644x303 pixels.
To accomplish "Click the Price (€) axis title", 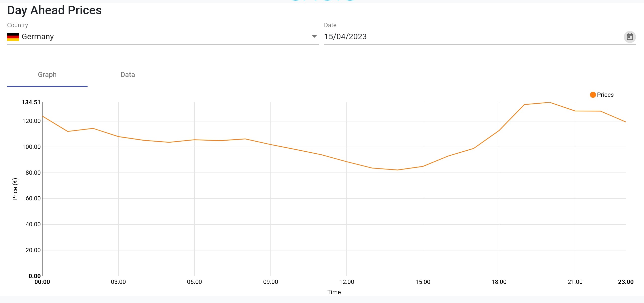I will pyautogui.click(x=15, y=189).
